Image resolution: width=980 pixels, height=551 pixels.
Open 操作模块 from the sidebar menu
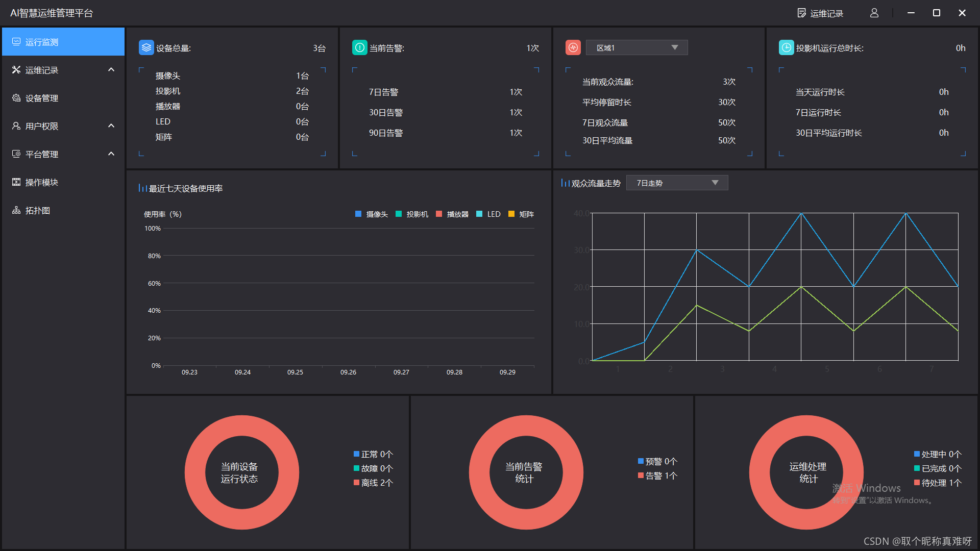(42, 182)
